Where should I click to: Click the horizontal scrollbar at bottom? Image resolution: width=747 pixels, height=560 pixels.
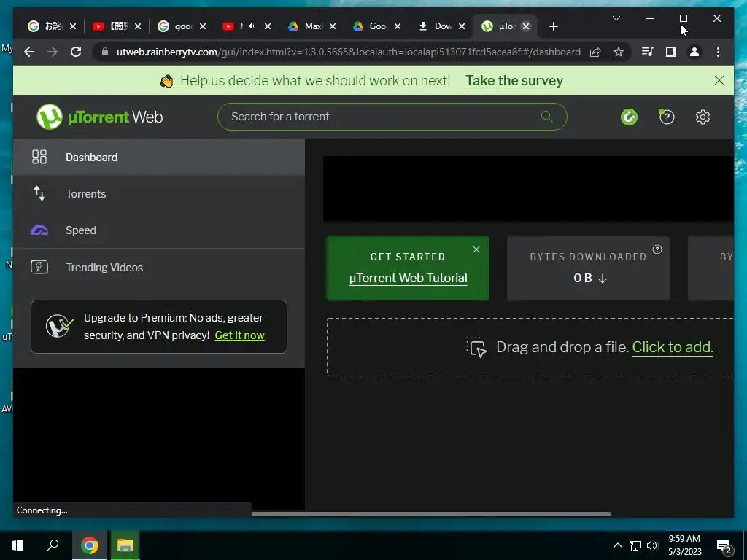431,514
